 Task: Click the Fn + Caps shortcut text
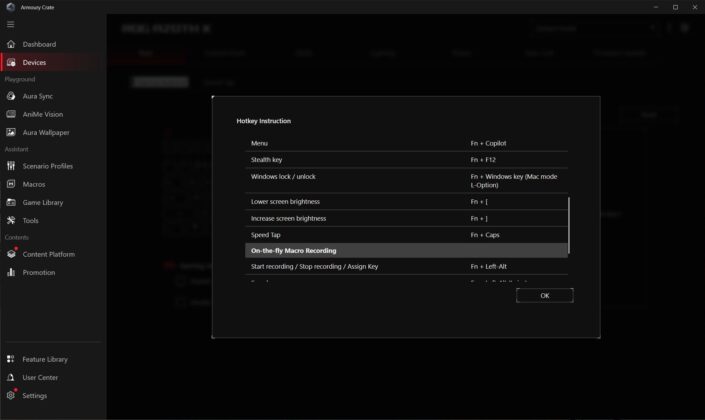pos(485,235)
